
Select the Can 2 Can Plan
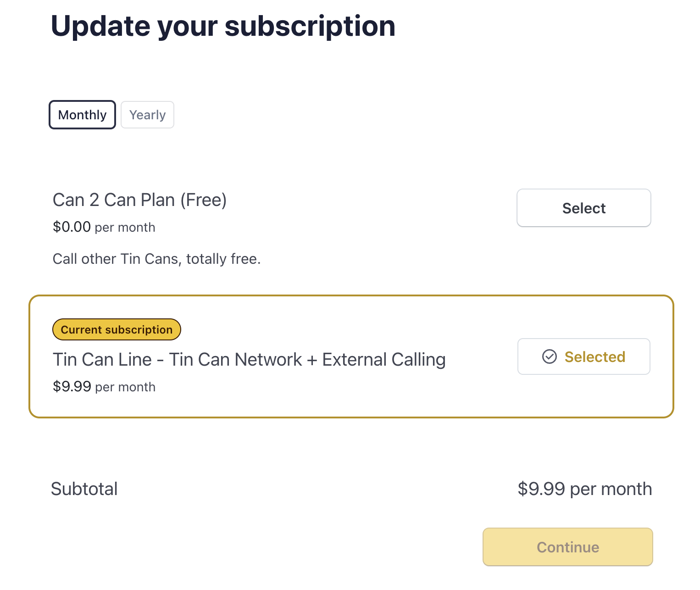[x=583, y=208]
